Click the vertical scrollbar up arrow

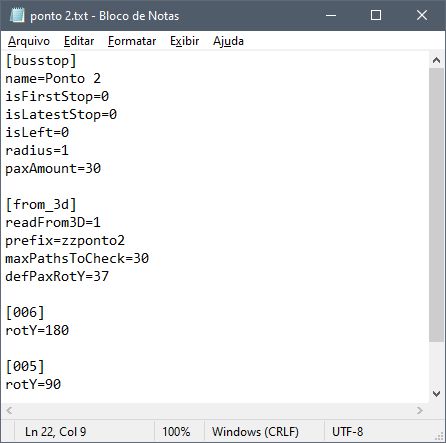pos(436,60)
